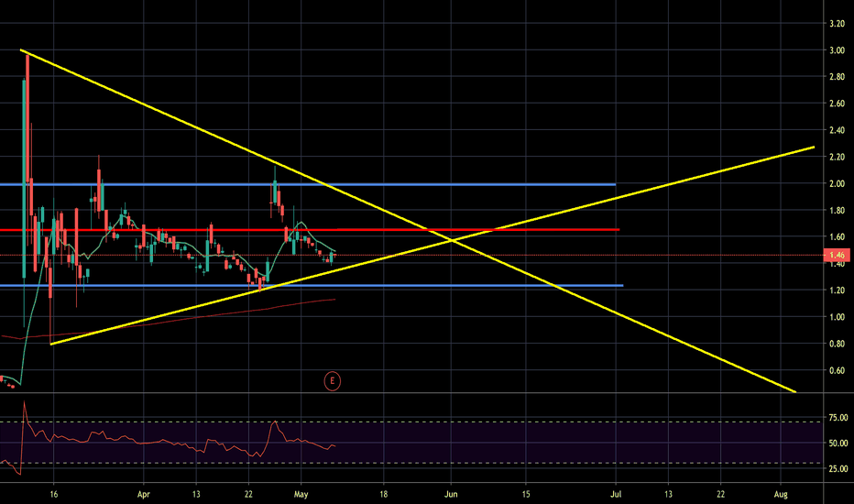The image size is (854, 504).
Task: Click the 1.60 price axis label
Action: pos(837,237)
